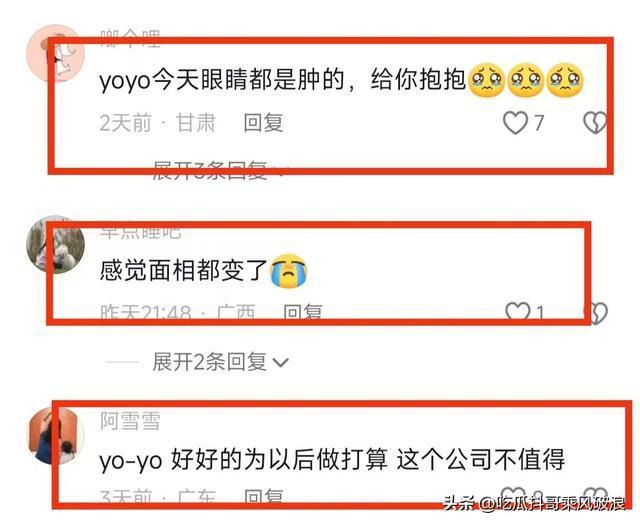Tap the like count 7
Image resolution: width=640 pixels, height=526 pixels.
pyautogui.click(x=539, y=123)
